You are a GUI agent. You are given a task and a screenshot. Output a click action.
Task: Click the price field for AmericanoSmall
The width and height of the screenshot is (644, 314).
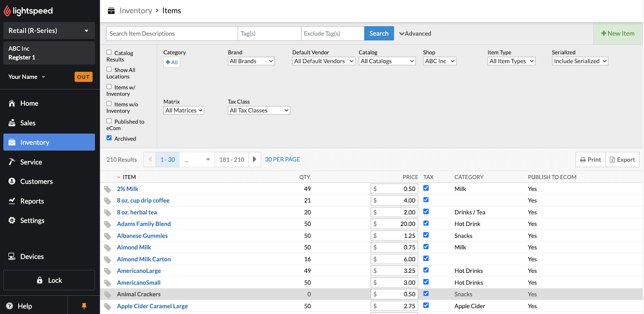(x=394, y=283)
